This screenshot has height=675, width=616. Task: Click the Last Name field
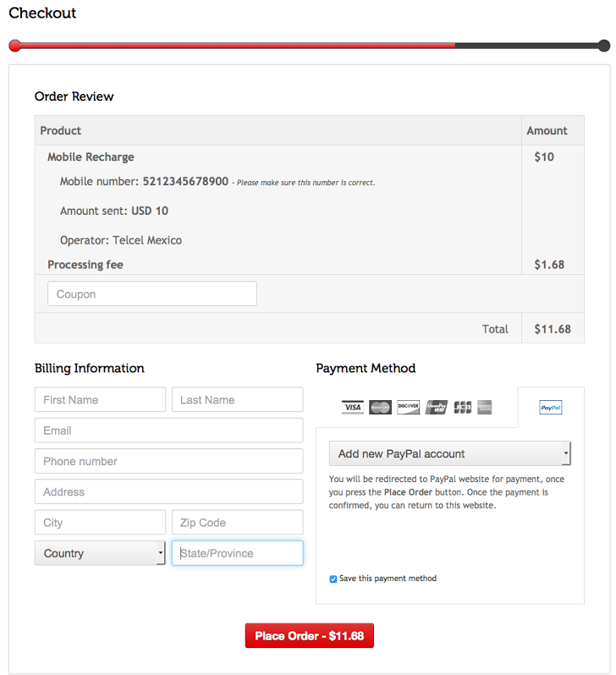click(x=238, y=399)
